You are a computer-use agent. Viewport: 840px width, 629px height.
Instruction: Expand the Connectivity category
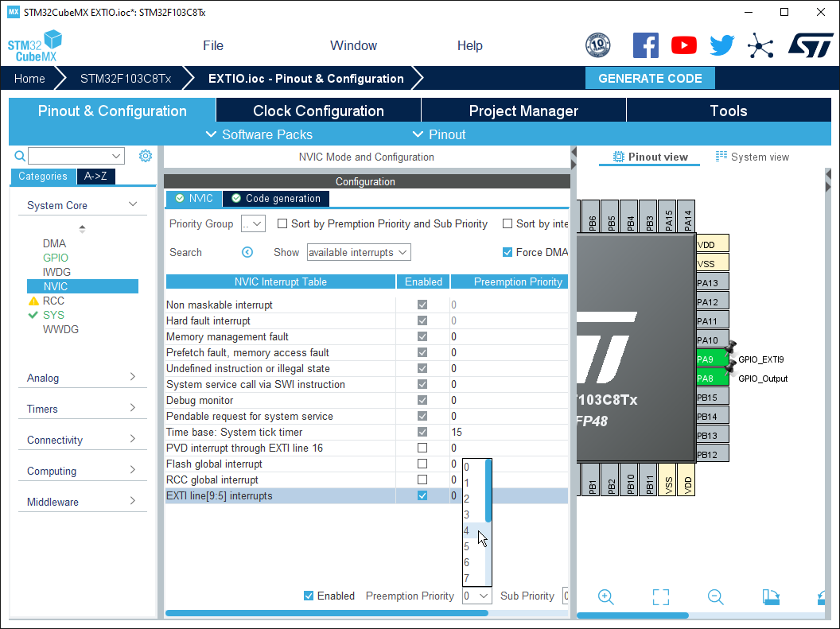click(133, 439)
